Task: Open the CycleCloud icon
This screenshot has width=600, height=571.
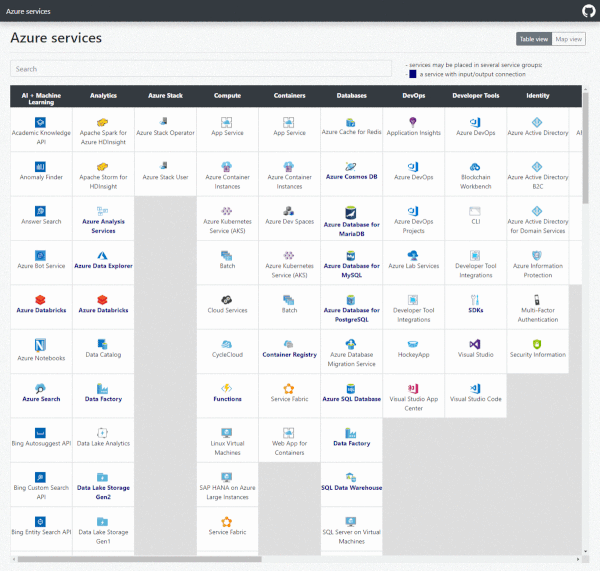Action: (x=226, y=344)
